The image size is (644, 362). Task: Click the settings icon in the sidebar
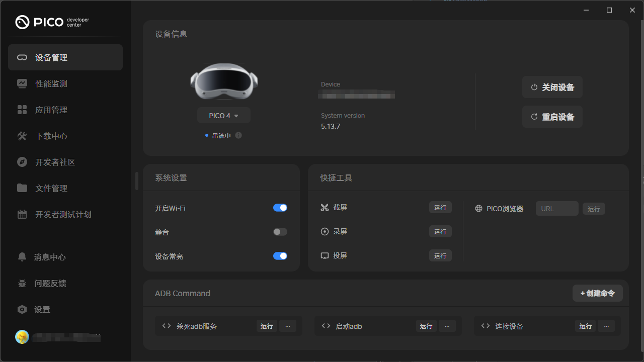tap(22, 309)
